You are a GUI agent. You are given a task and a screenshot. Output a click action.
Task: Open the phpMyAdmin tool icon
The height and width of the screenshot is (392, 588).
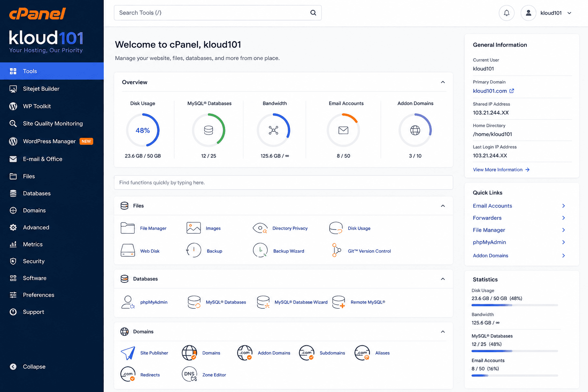(x=128, y=302)
